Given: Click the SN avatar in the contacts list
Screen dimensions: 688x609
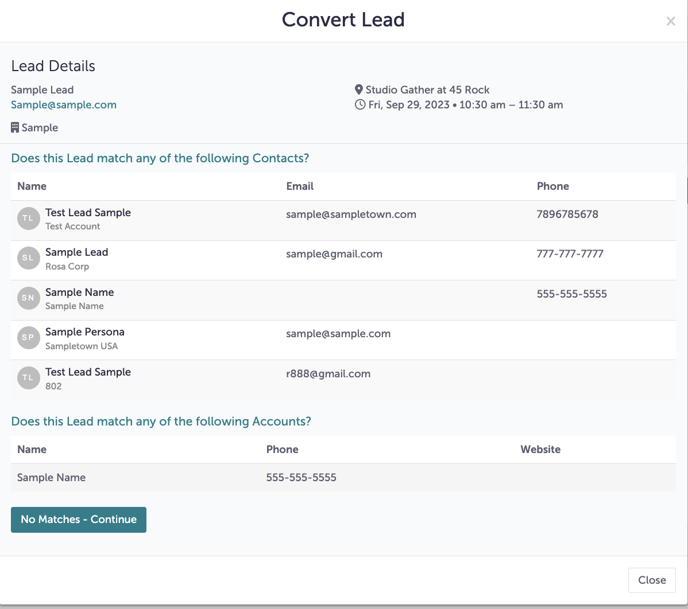Looking at the screenshot, I should point(28,298).
